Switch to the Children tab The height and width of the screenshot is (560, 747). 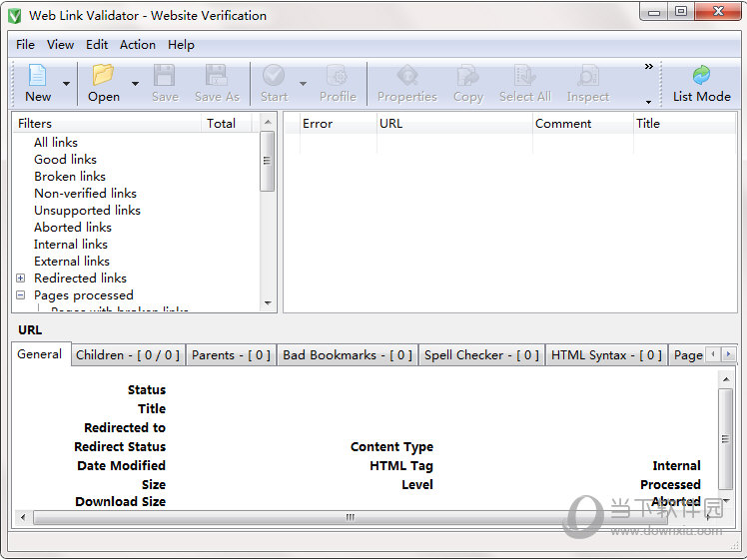click(x=128, y=355)
